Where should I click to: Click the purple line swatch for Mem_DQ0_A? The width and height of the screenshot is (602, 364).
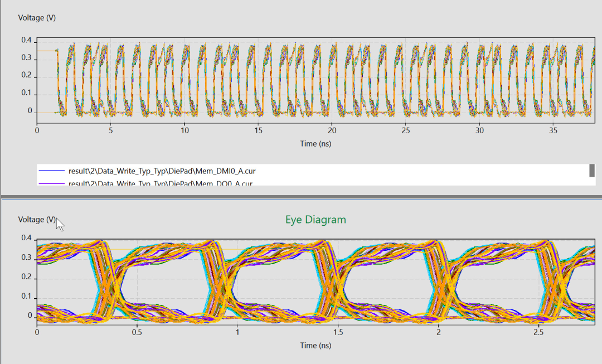51,183
